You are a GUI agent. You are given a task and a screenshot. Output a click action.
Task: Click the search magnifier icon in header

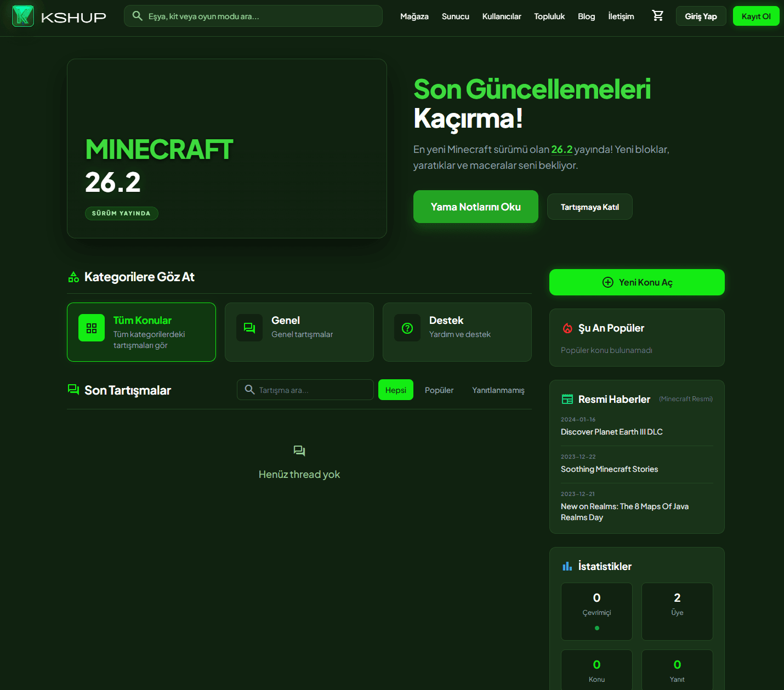(138, 16)
